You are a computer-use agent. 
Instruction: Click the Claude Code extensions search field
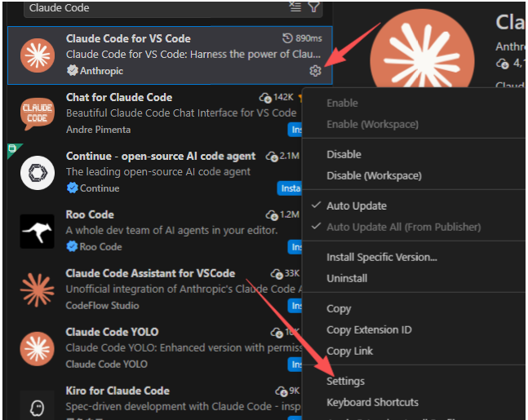(155, 8)
